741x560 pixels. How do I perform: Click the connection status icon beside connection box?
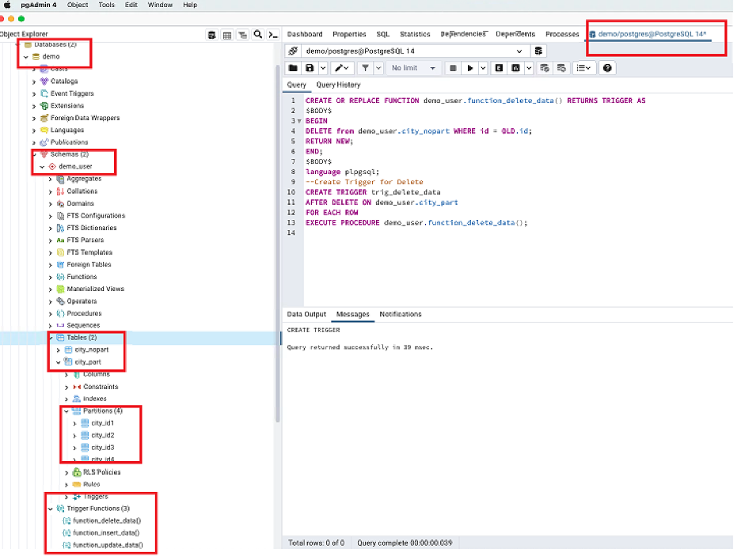coord(293,51)
